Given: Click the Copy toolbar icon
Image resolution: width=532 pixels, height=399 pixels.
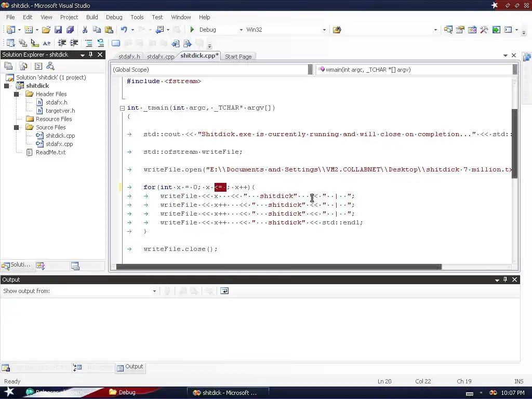Looking at the screenshot, I should click(97, 30).
